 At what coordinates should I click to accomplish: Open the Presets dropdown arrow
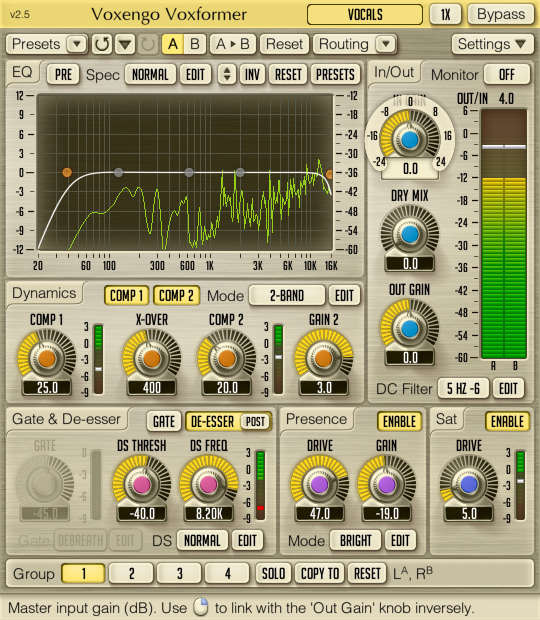(77, 44)
